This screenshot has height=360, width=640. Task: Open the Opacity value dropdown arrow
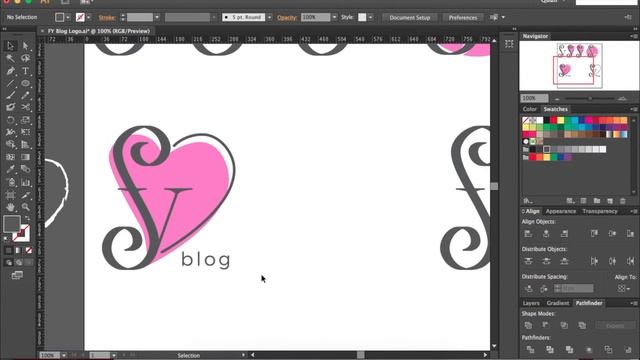(x=335, y=18)
